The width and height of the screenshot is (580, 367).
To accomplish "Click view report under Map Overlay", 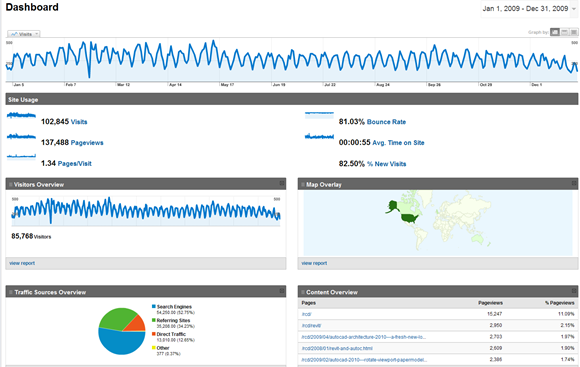I will (x=314, y=263).
